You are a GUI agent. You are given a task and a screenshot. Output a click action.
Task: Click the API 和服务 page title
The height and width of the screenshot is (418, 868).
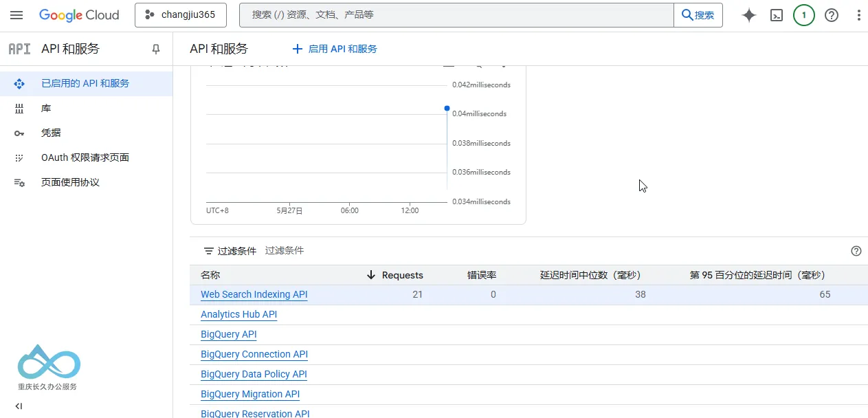pos(219,49)
